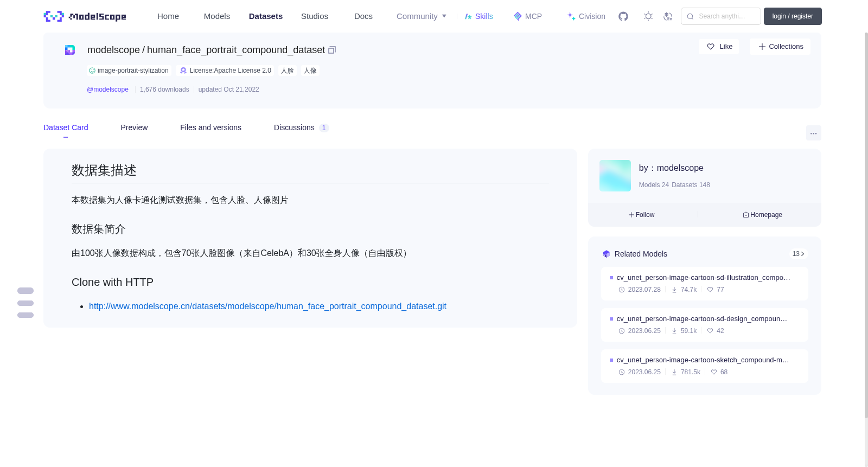Copy dataset name with copy icon

332,50
